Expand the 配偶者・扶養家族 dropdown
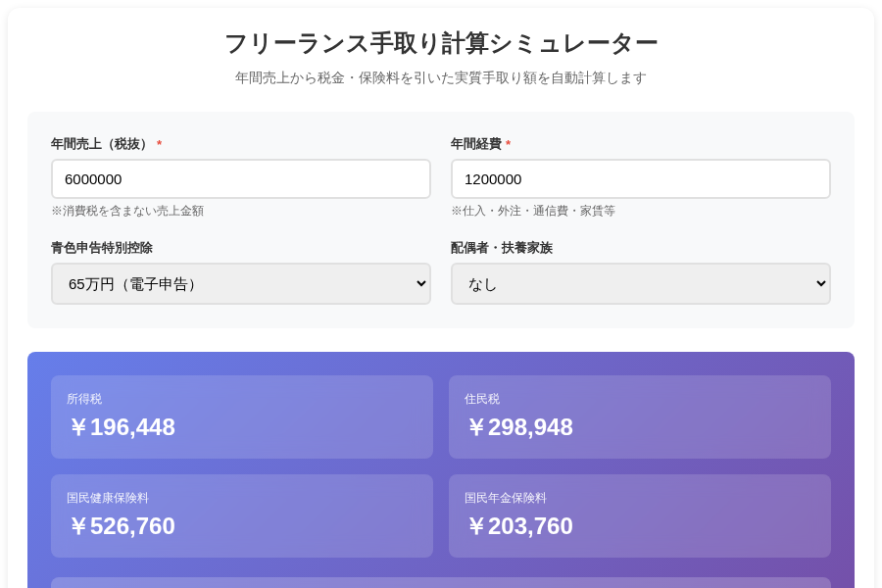Viewport: 882px width, 588px height. pyautogui.click(x=640, y=284)
